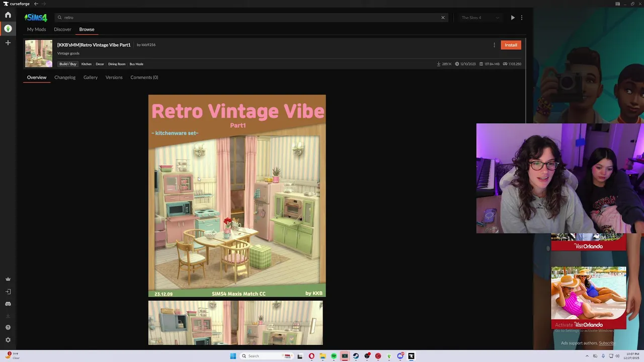Add a new game with plus icon
The width and height of the screenshot is (644, 362).
[x=8, y=43]
